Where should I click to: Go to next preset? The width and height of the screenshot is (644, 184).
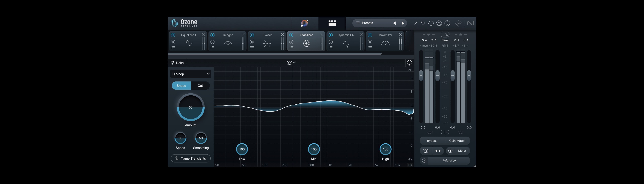pos(403,23)
